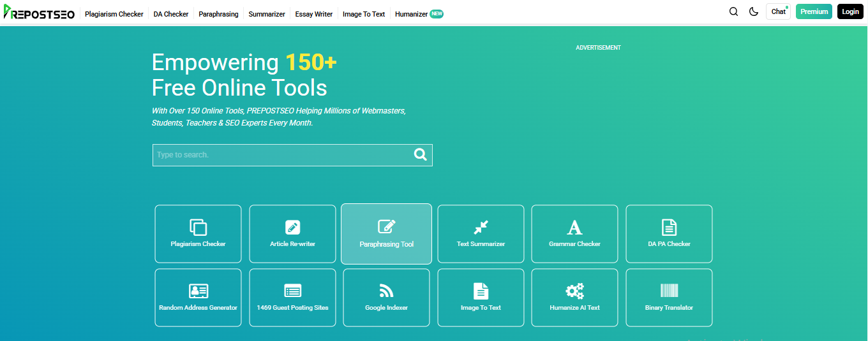
Task: Open Image To Text in the top menu
Action: coord(364,14)
